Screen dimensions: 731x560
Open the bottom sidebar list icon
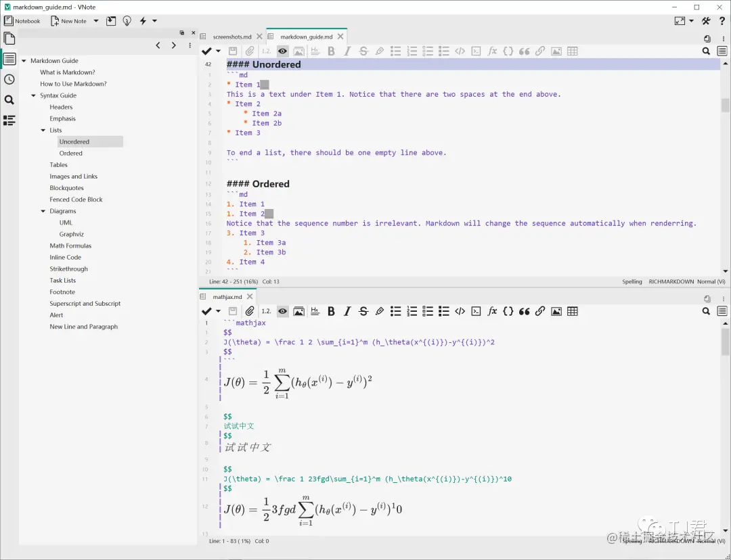9,120
